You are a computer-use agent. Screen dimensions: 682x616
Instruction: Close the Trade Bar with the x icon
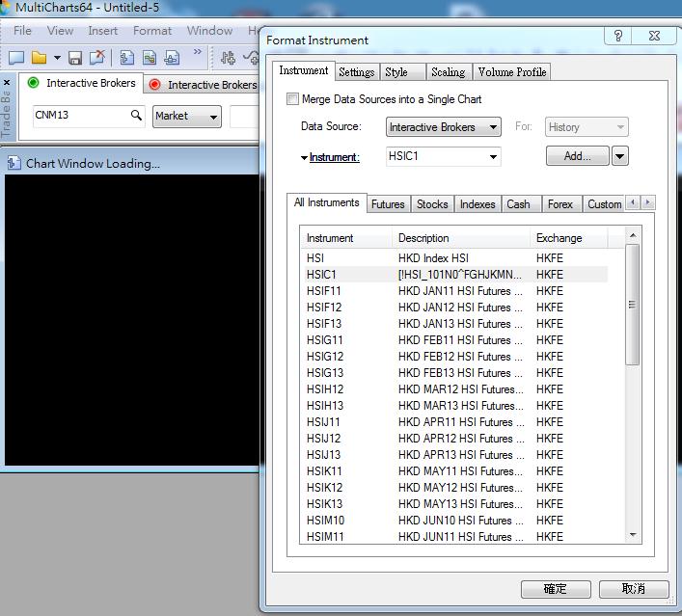[x=7, y=82]
